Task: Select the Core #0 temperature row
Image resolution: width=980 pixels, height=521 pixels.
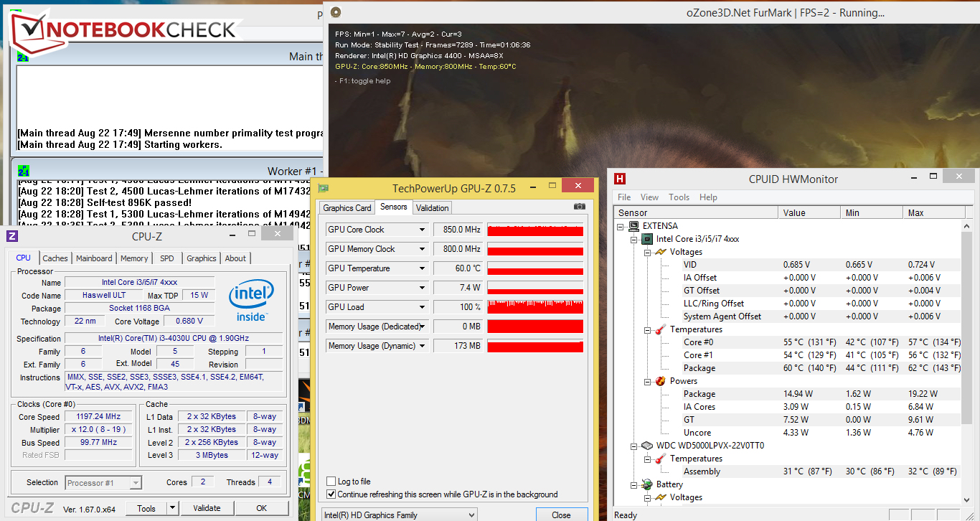Action: click(788, 342)
